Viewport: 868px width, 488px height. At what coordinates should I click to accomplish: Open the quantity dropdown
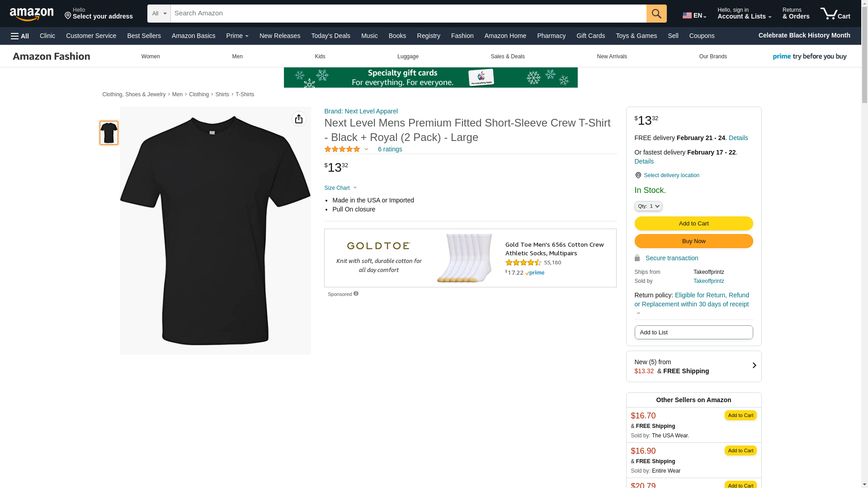click(648, 206)
